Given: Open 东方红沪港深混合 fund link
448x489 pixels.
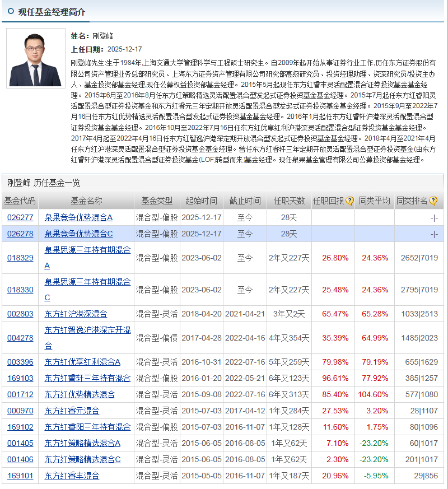Looking at the screenshot, I should point(76,314).
